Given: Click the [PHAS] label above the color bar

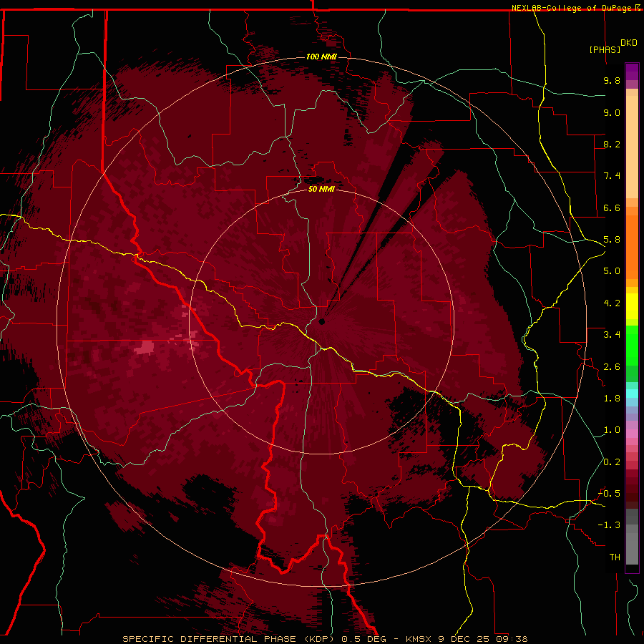Looking at the screenshot, I should coord(605,49).
